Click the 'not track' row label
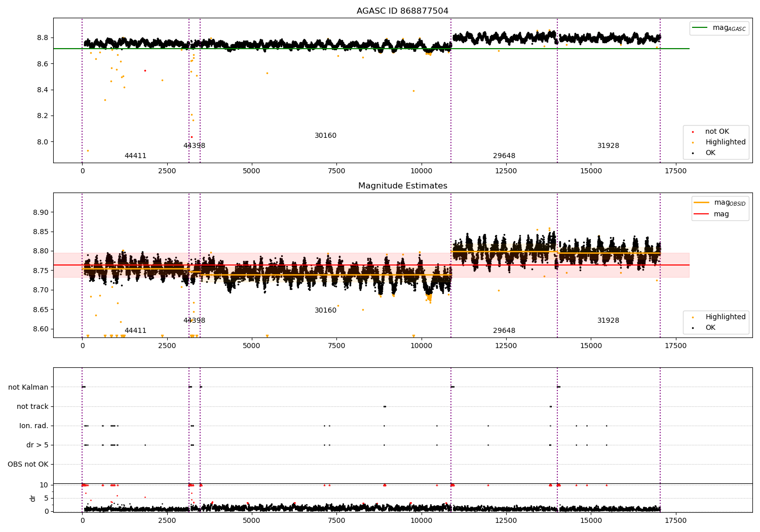The height and width of the screenshot is (532, 760). click(32, 406)
